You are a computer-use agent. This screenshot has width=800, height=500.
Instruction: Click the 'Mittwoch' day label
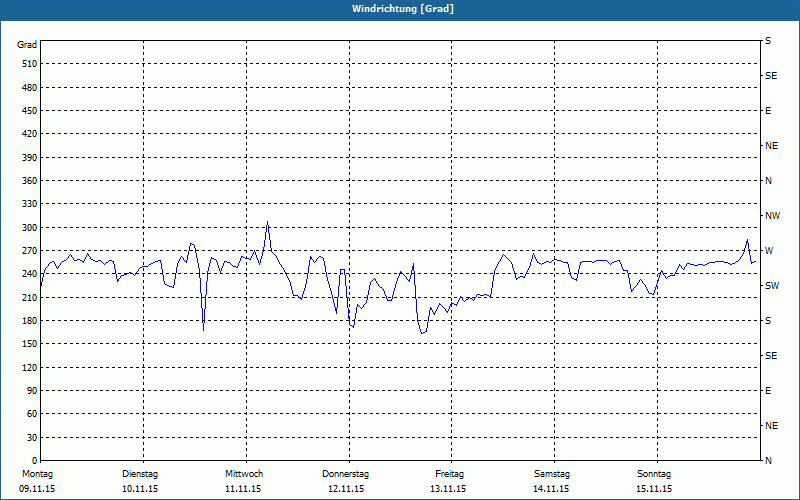[244, 474]
